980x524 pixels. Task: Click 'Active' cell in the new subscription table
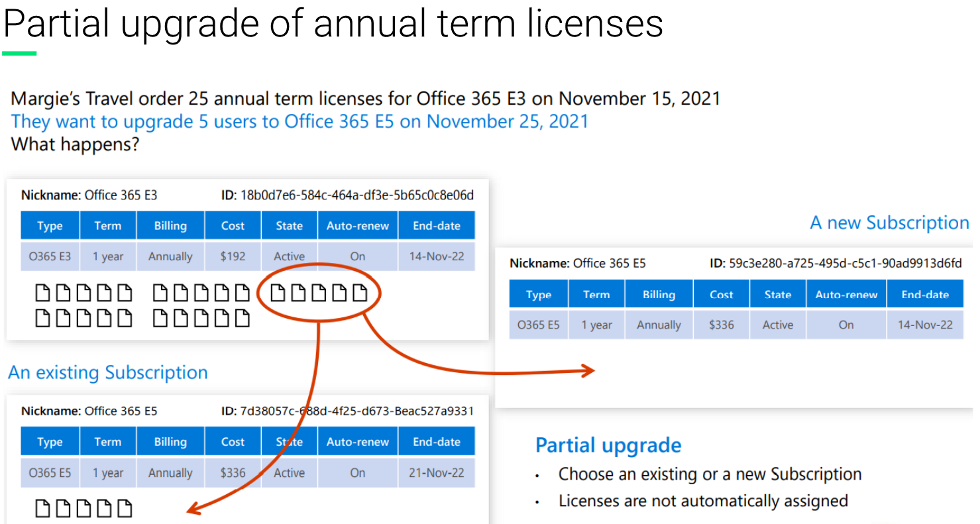coord(778,325)
